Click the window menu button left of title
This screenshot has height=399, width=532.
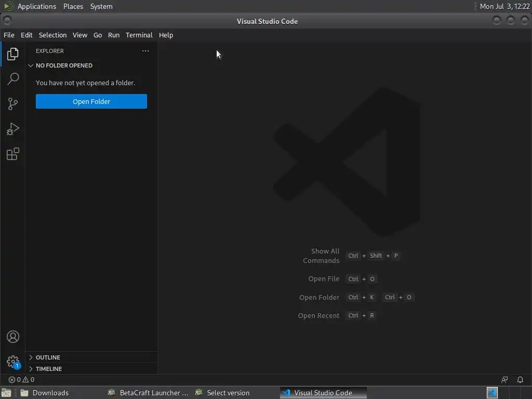point(7,21)
